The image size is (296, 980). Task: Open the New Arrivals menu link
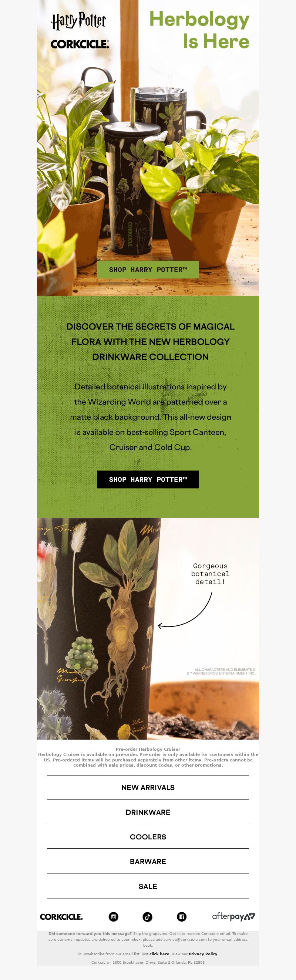tap(148, 787)
